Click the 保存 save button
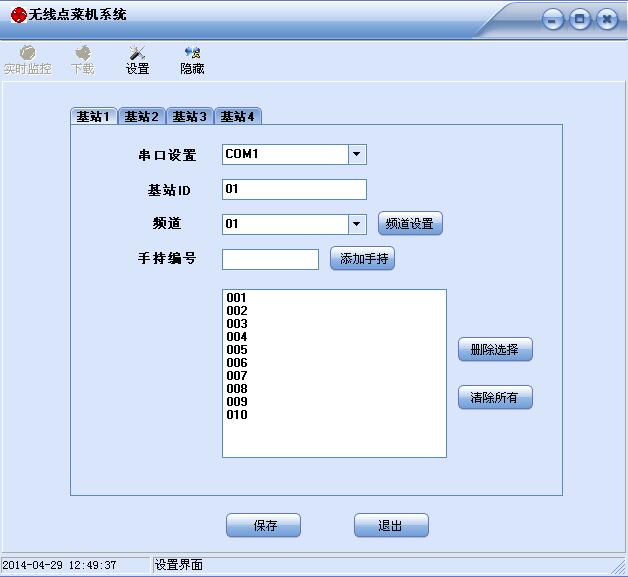 click(263, 525)
